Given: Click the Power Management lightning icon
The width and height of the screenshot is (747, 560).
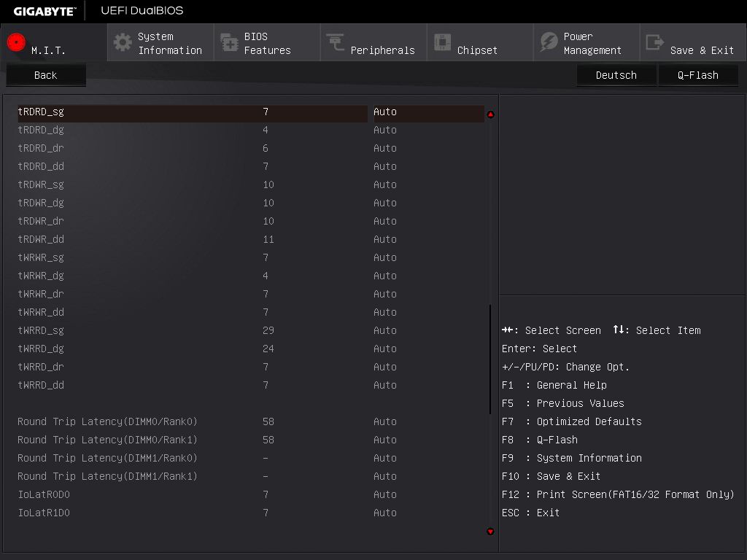Looking at the screenshot, I should [549, 42].
